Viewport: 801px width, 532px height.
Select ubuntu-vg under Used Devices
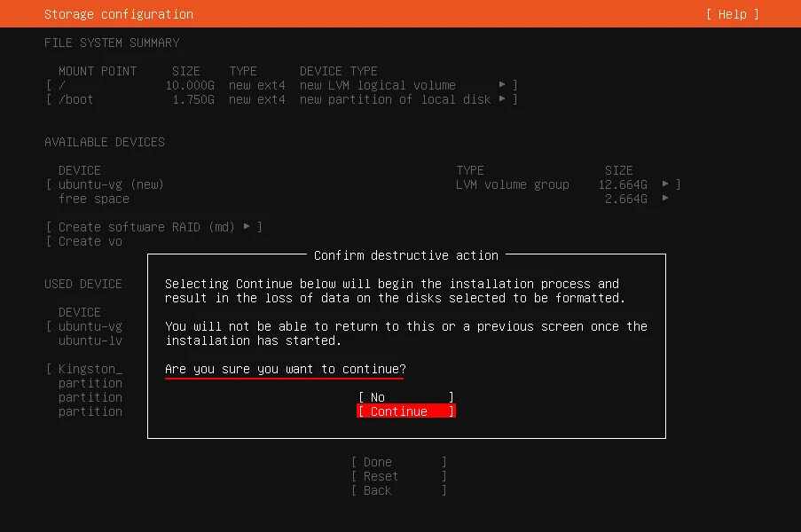[x=90, y=326]
